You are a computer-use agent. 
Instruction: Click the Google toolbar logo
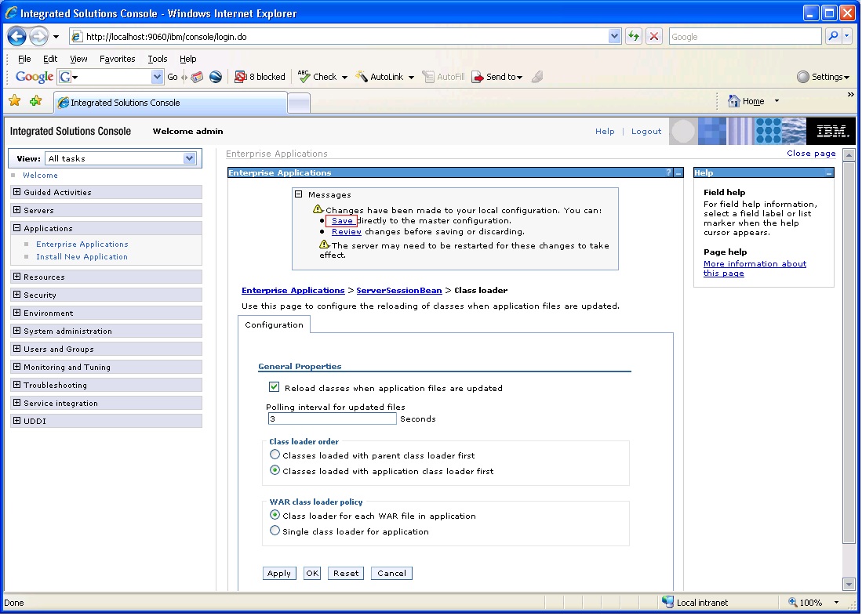(x=34, y=77)
